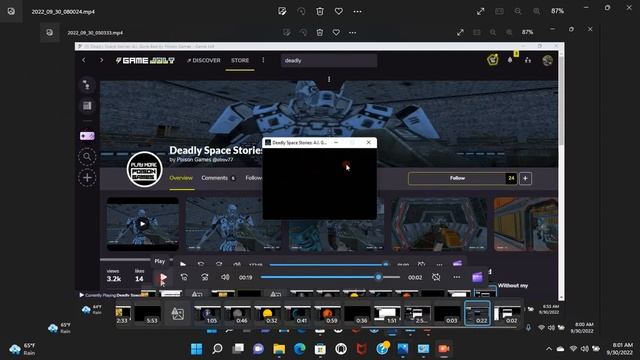Open McAfee from the taskbar
640x360 pixels.
point(361,349)
